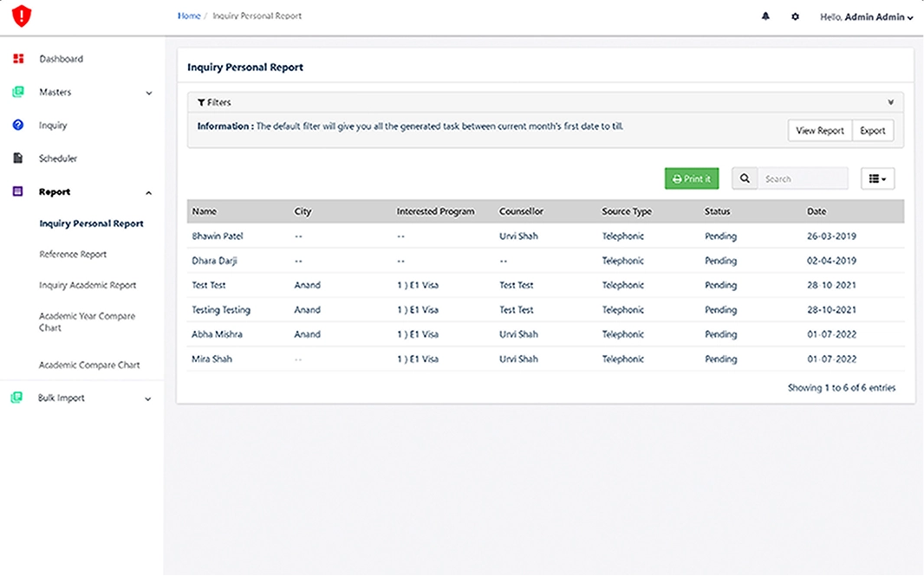Viewport: 924px width, 576px height.
Task: Follow the Home breadcrumb link
Action: [x=189, y=16]
